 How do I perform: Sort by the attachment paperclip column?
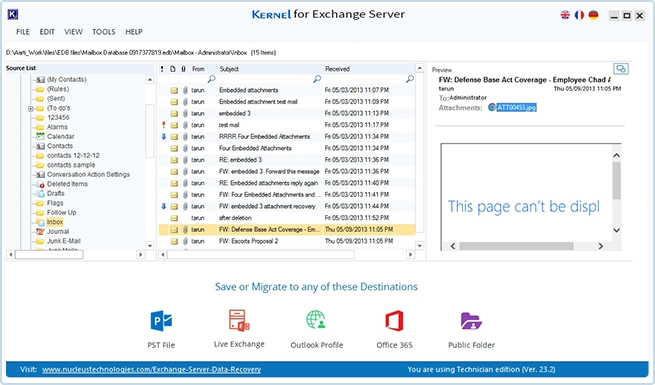183,69
